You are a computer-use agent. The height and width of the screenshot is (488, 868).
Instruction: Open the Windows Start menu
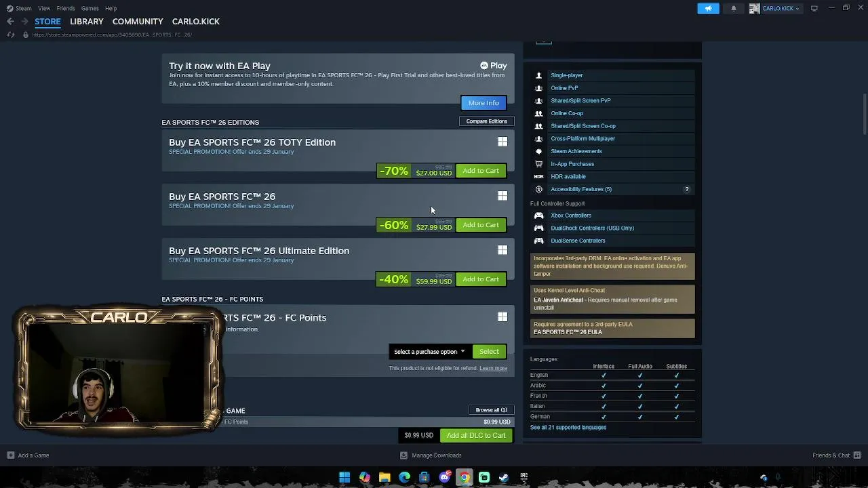tap(344, 477)
